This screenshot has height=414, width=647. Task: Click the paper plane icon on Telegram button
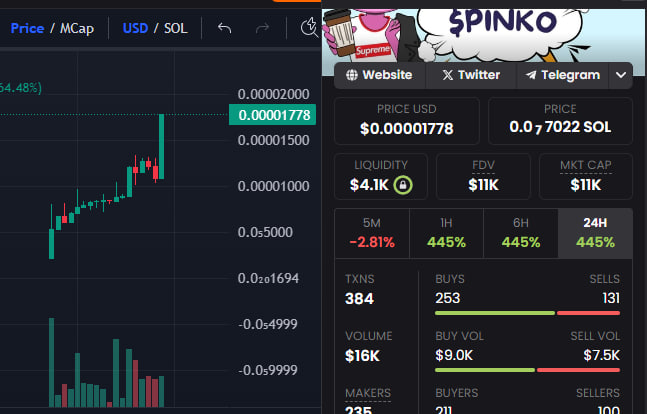pyautogui.click(x=531, y=75)
